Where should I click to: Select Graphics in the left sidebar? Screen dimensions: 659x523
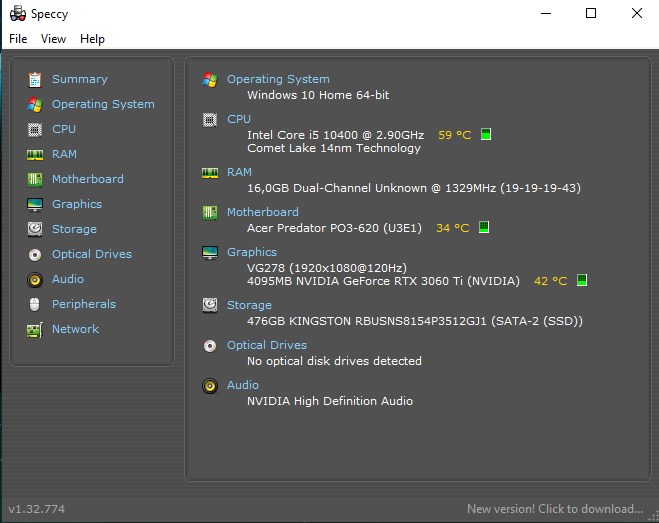76,204
